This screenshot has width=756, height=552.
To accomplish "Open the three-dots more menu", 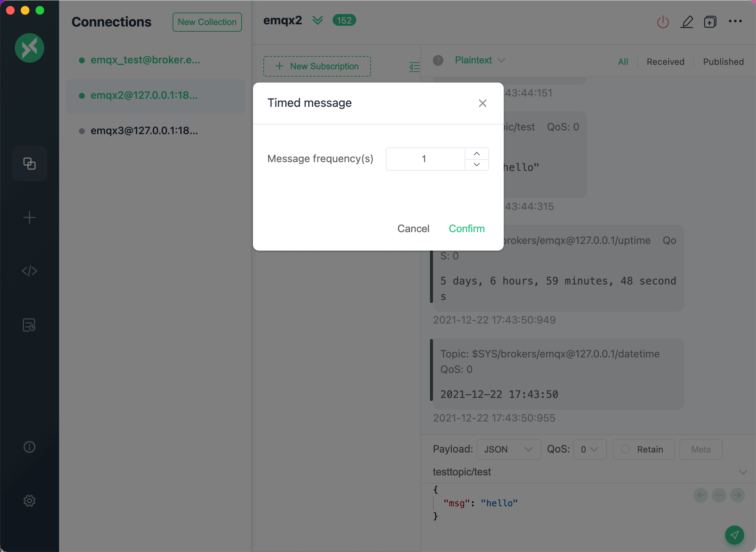I will 735,21.
